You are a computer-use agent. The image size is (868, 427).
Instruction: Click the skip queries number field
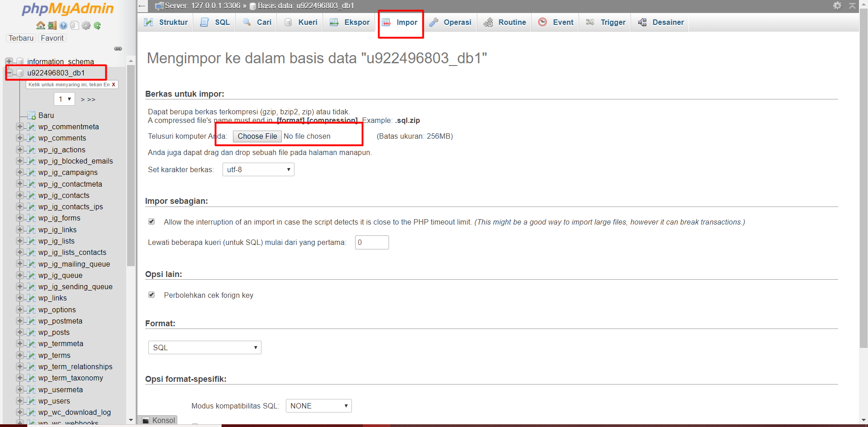click(372, 242)
